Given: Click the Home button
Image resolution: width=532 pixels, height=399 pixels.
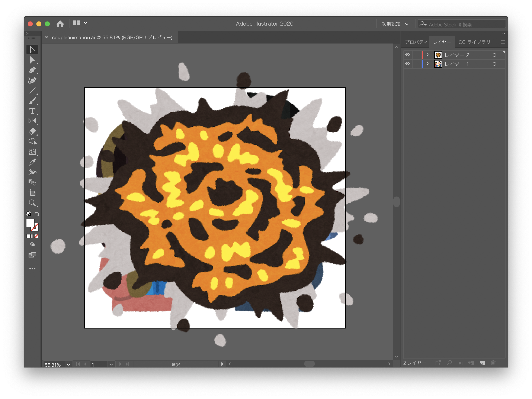Looking at the screenshot, I should (60, 24).
